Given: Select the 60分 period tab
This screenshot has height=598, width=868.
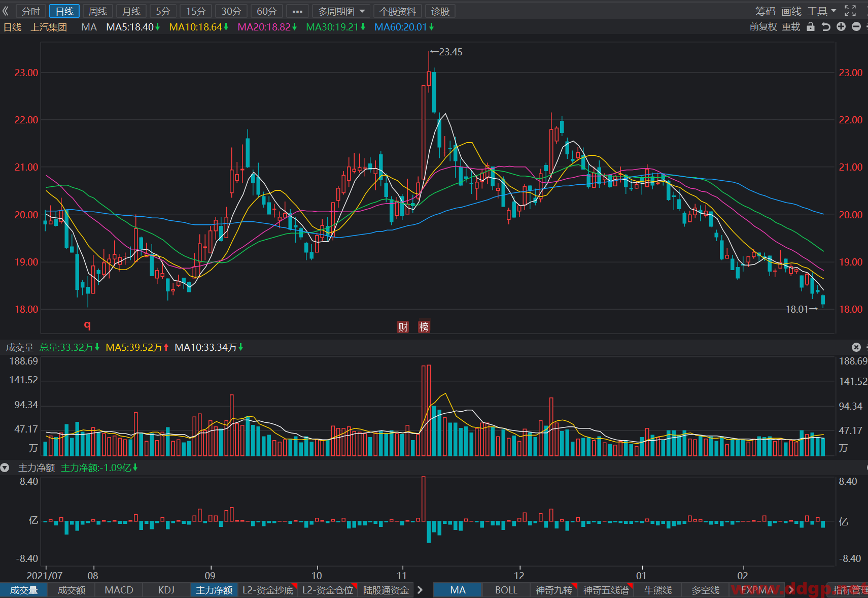Looking at the screenshot, I should (x=267, y=11).
